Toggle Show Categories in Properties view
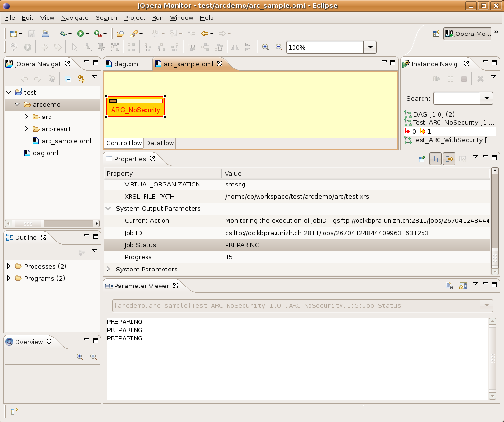This screenshot has width=504, height=422. click(436, 159)
